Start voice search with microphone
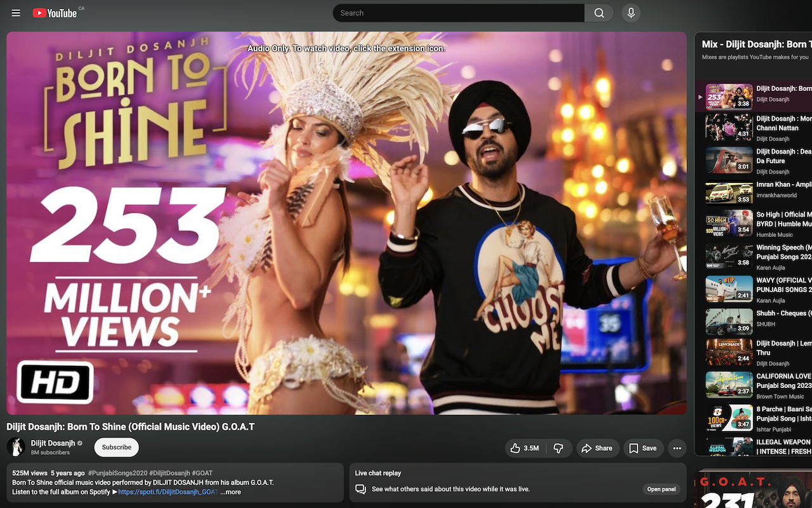The image size is (812, 508). pyautogui.click(x=631, y=13)
